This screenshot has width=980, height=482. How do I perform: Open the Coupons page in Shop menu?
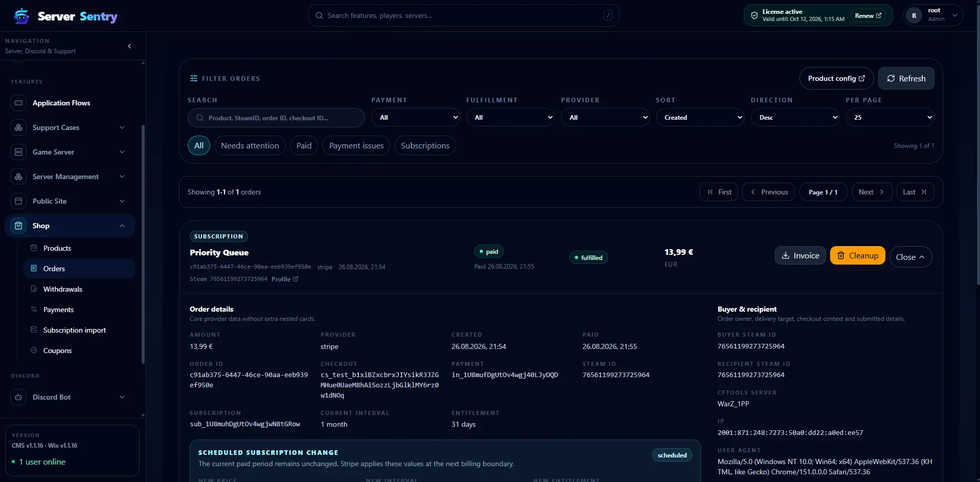pyautogui.click(x=79, y=350)
